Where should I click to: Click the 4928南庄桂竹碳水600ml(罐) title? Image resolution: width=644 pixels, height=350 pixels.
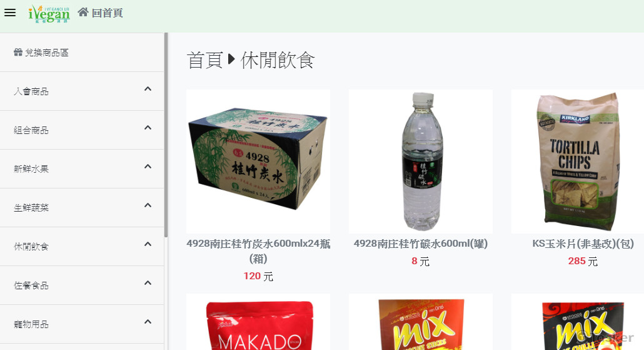tap(421, 244)
